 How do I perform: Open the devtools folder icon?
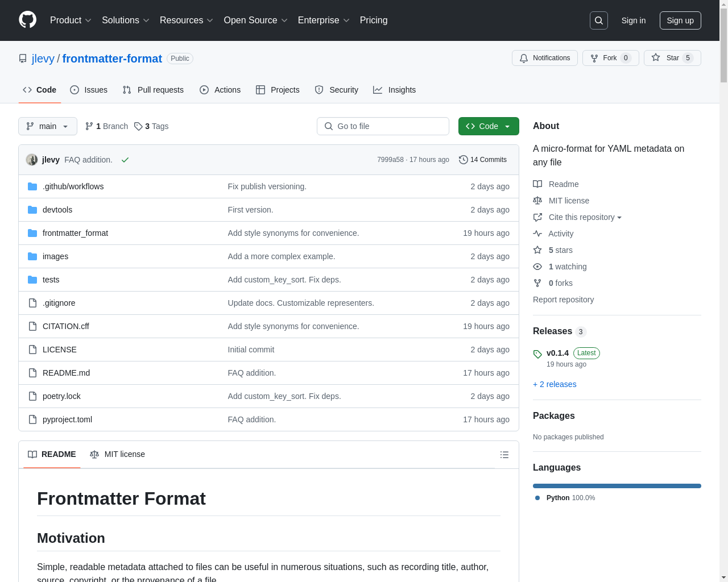[32, 210]
